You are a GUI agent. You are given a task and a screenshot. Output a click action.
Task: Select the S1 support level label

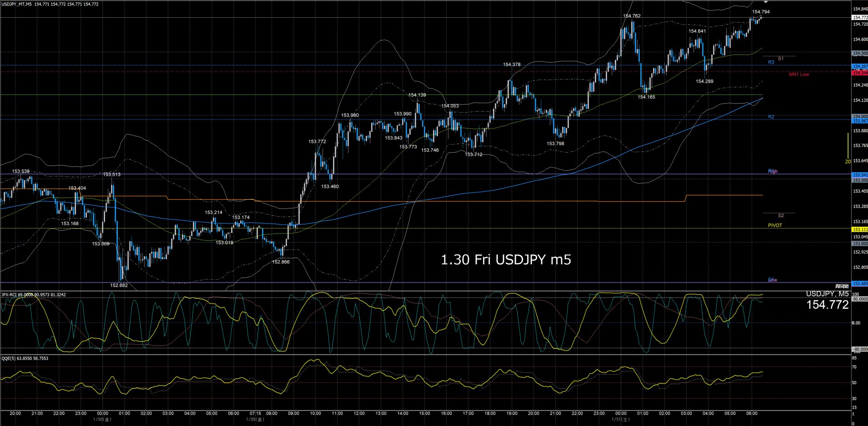[x=781, y=59]
